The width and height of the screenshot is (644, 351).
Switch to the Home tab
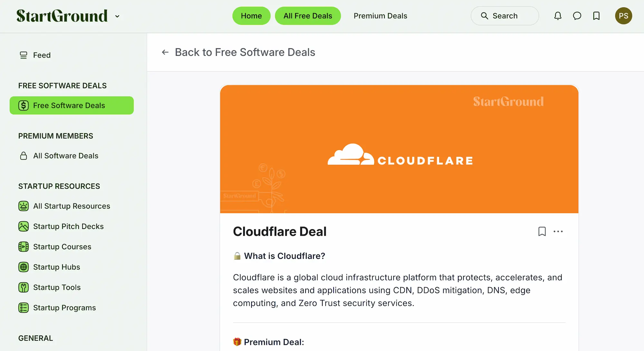(x=251, y=16)
